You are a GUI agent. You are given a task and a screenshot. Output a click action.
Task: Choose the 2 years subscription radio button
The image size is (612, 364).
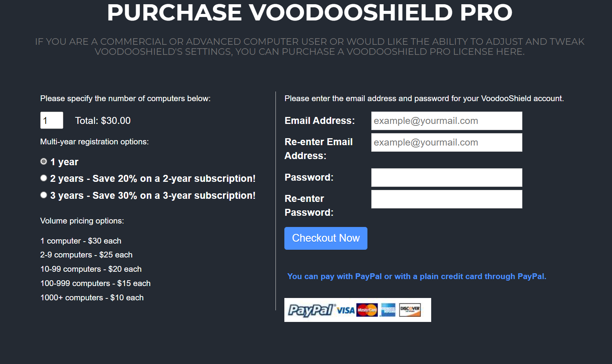44,178
